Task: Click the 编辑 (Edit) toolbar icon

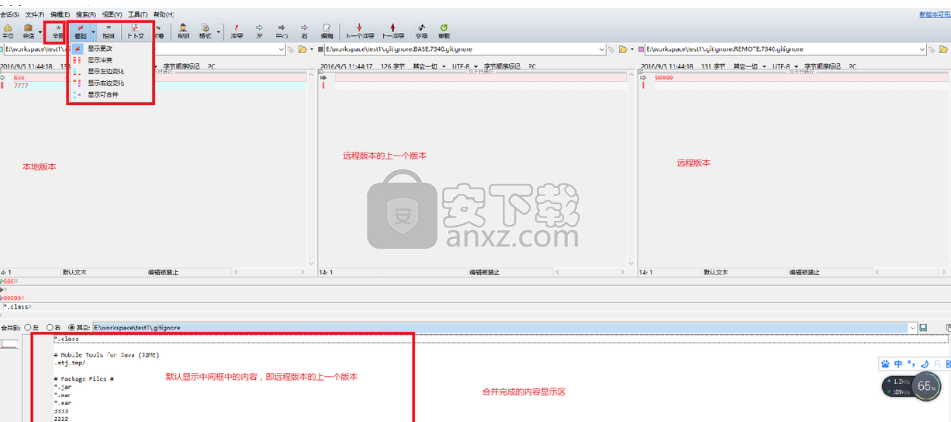Action: click(327, 32)
